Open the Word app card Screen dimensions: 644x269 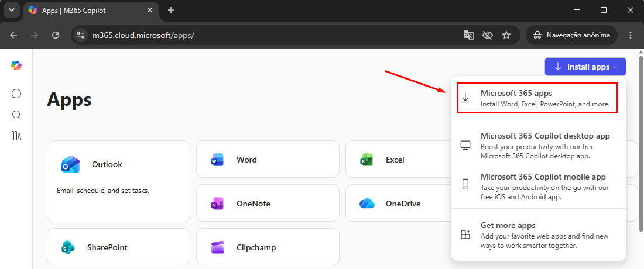pyautogui.click(x=268, y=160)
